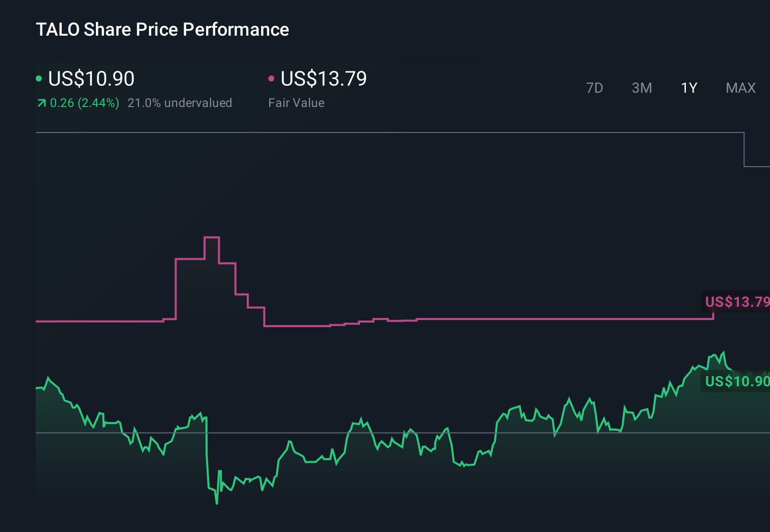Click the US$13.79 fair value heading
Screen dimensions: 770x532
point(324,78)
